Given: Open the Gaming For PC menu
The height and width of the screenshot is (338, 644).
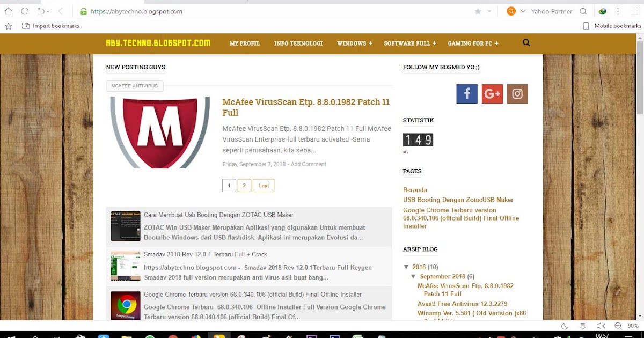Looking at the screenshot, I should pyautogui.click(x=473, y=43).
